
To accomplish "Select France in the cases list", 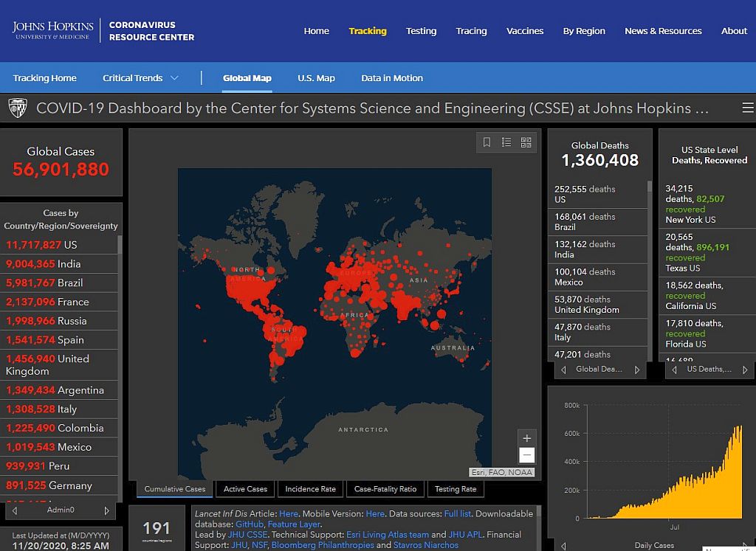I will coord(59,302).
